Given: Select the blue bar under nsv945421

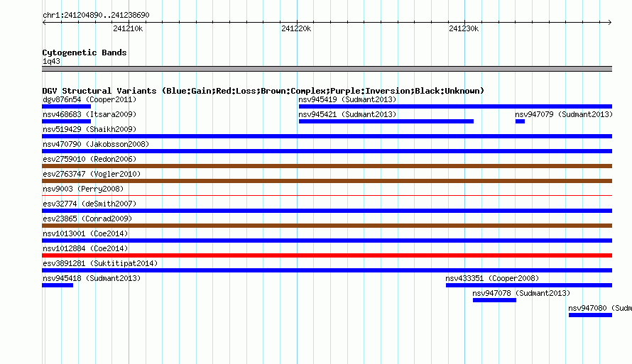Looking at the screenshot, I should [x=386, y=121].
